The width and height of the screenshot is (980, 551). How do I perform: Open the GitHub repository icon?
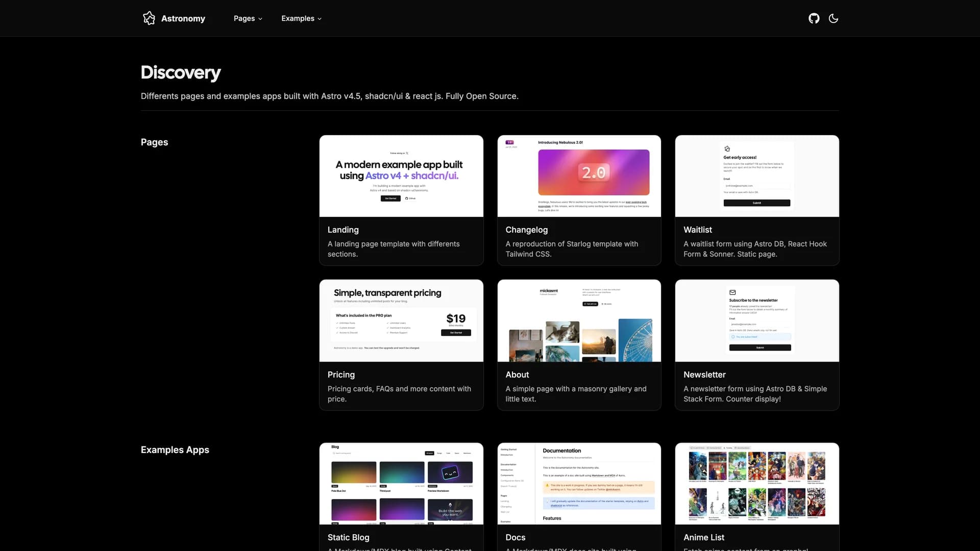coord(814,18)
